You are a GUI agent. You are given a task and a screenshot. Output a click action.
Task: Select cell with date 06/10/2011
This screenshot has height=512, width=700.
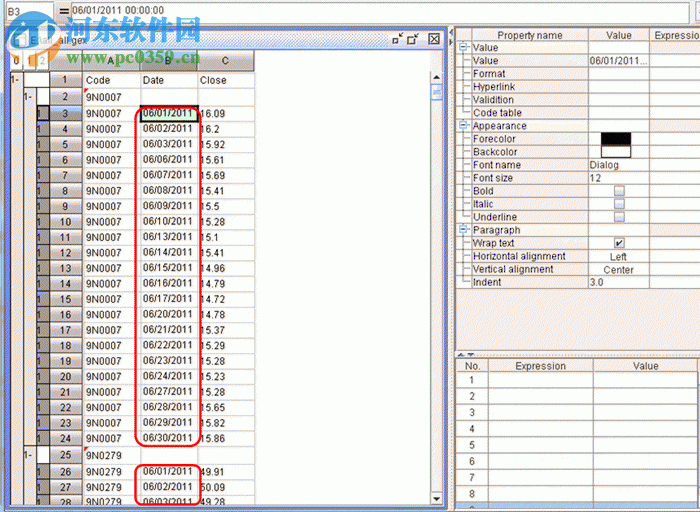[169, 222]
